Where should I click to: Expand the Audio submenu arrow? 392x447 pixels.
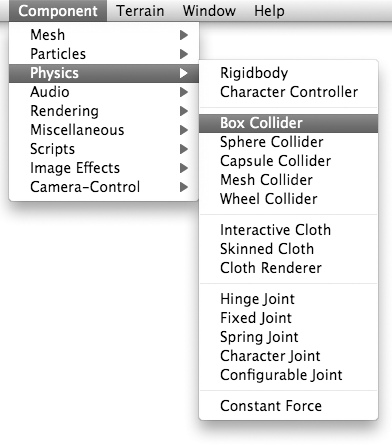point(184,92)
